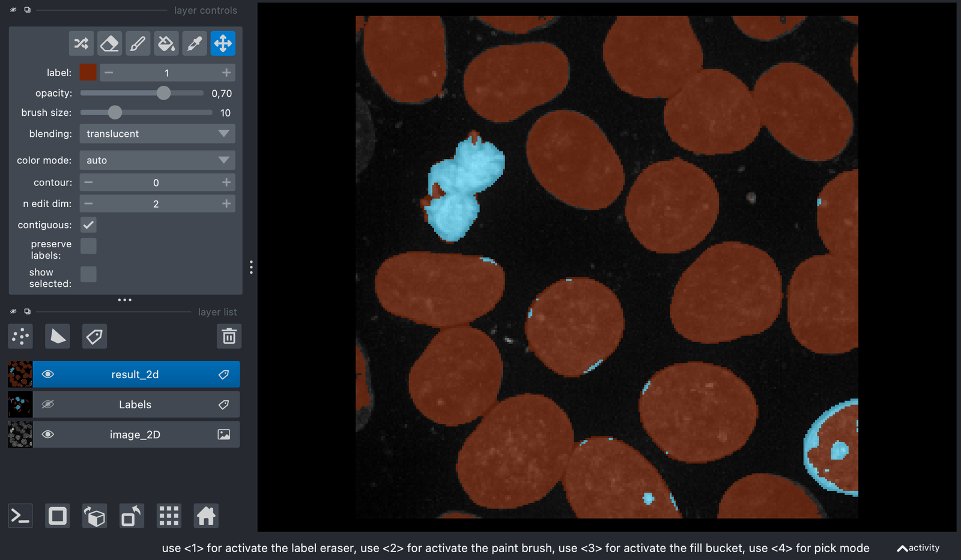The width and height of the screenshot is (961, 560).
Task: Expand the color mode dropdown
Action: (x=157, y=160)
